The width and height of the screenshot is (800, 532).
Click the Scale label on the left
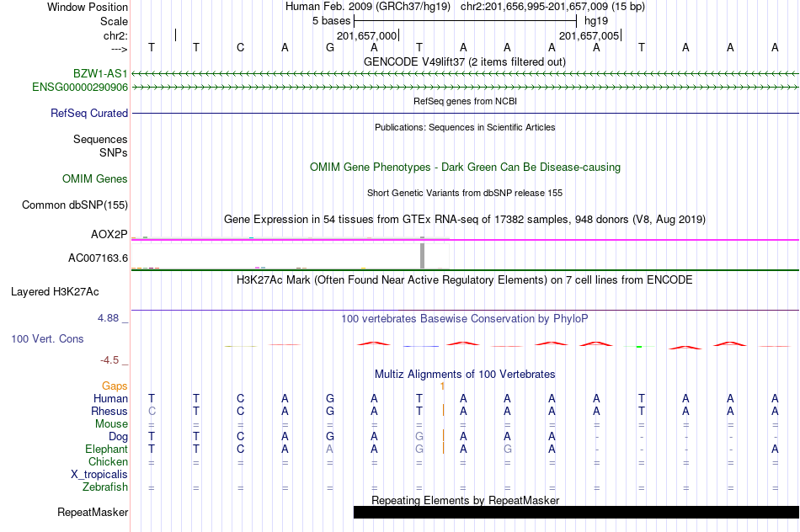(114, 21)
